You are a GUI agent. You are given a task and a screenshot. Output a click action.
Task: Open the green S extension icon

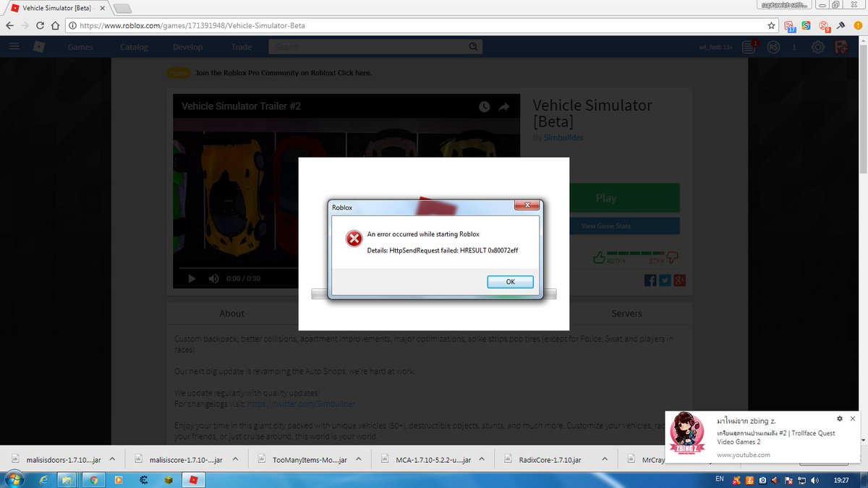807,25
